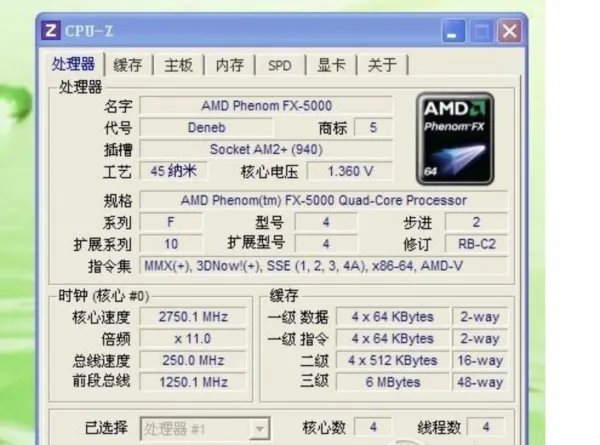
Task: Switch to the 显卡 tab
Action: click(331, 65)
